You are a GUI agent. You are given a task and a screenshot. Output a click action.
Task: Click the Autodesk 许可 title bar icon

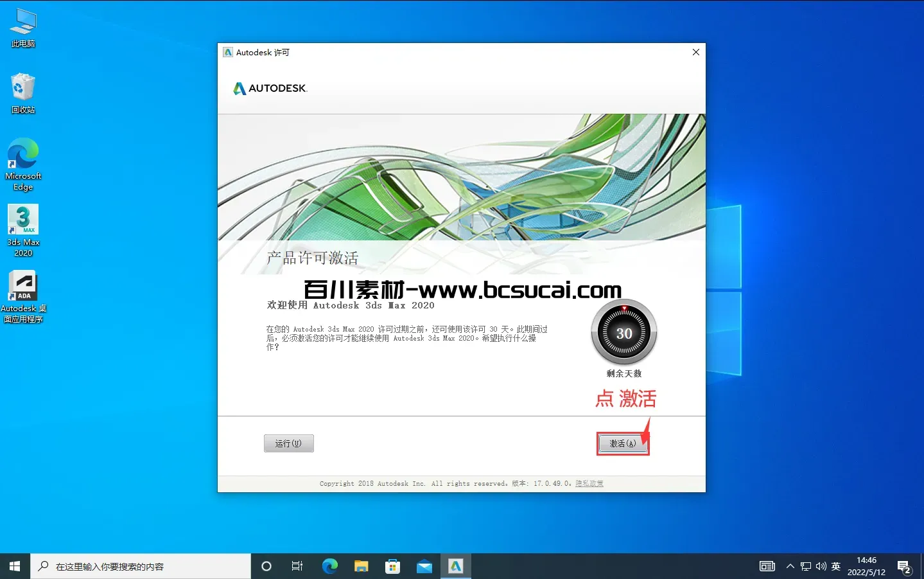[x=228, y=52]
